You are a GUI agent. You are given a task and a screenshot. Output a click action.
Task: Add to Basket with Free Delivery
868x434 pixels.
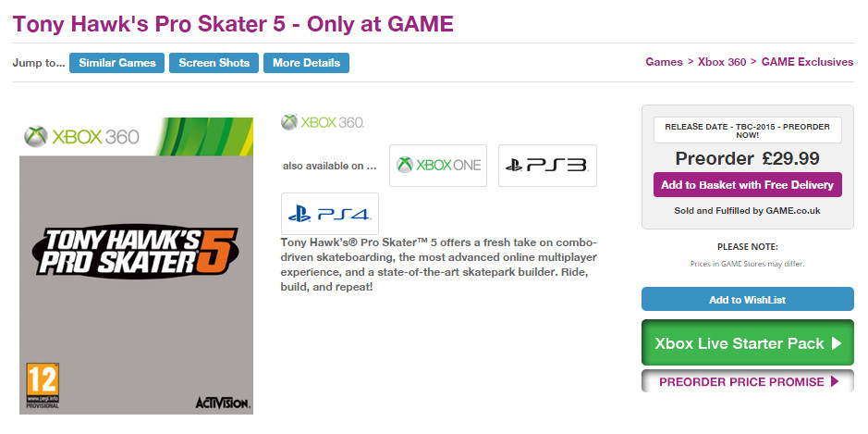[x=747, y=185]
